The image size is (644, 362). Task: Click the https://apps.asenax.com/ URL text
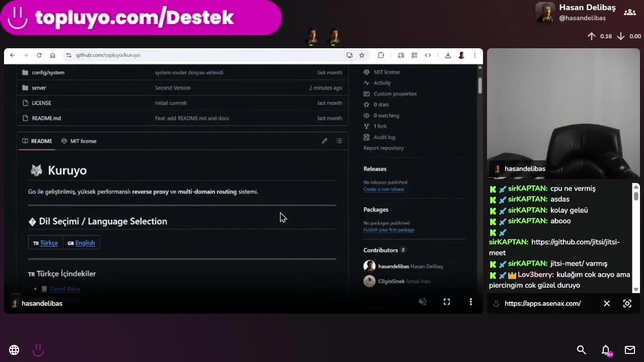point(542,303)
